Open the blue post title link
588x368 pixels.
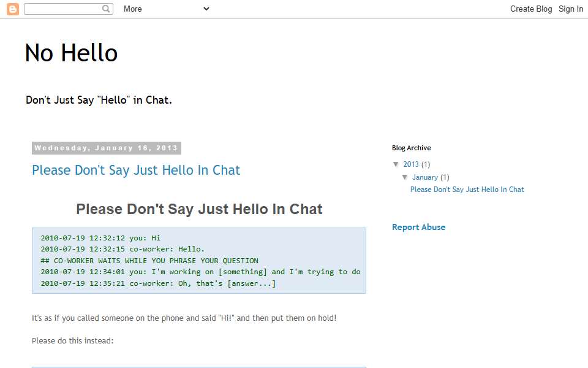point(136,170)
